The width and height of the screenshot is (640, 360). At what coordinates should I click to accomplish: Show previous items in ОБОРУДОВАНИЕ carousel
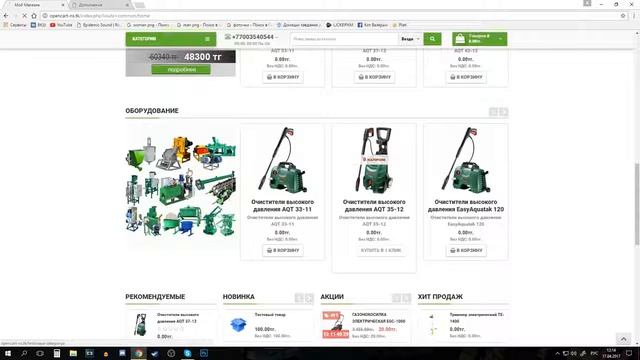pyautogui.click(x=493, y=112)
